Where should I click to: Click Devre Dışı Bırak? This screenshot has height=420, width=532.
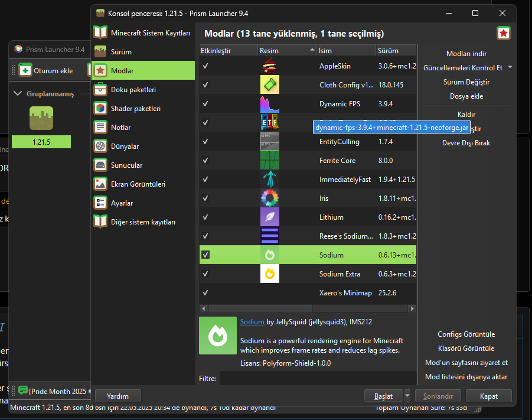(x=466, y=142)
